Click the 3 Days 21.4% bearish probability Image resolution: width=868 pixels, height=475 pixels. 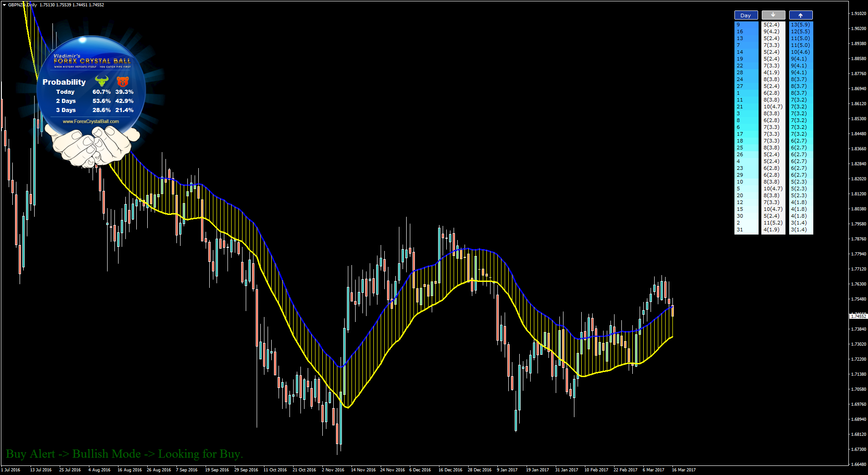124,110
